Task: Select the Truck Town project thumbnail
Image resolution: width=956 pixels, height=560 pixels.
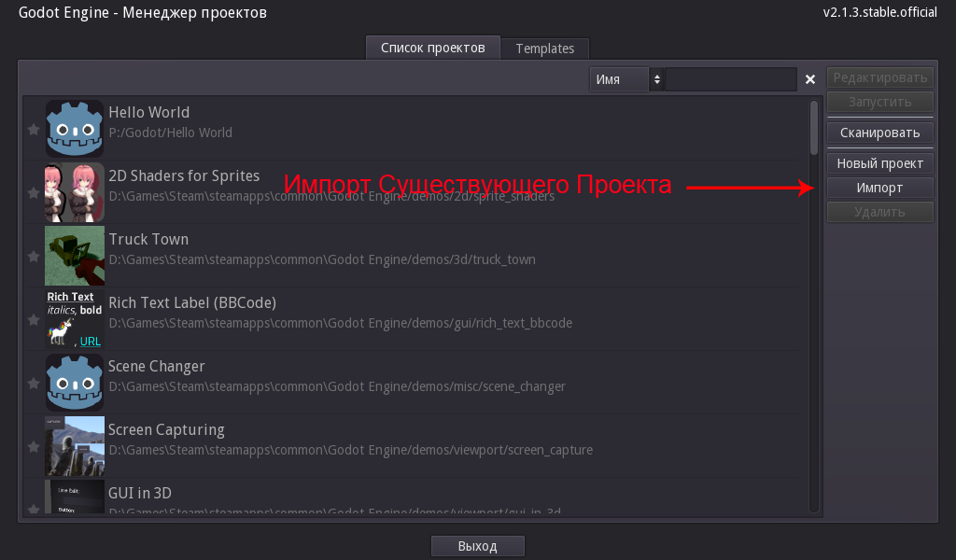Action: tap(75, 256)
